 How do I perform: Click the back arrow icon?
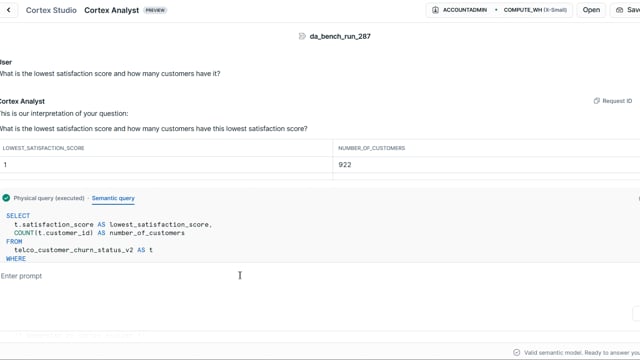pyautogui.click(x=9, y=10)
